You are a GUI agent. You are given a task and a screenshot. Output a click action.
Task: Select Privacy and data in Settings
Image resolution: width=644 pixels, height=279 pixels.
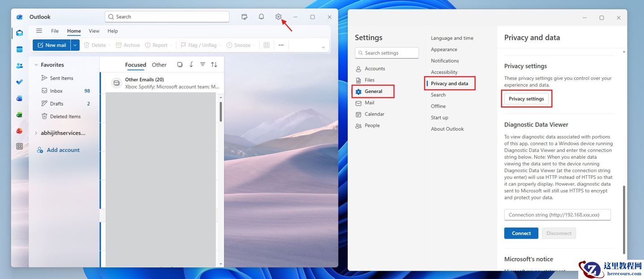coord(450,83)
